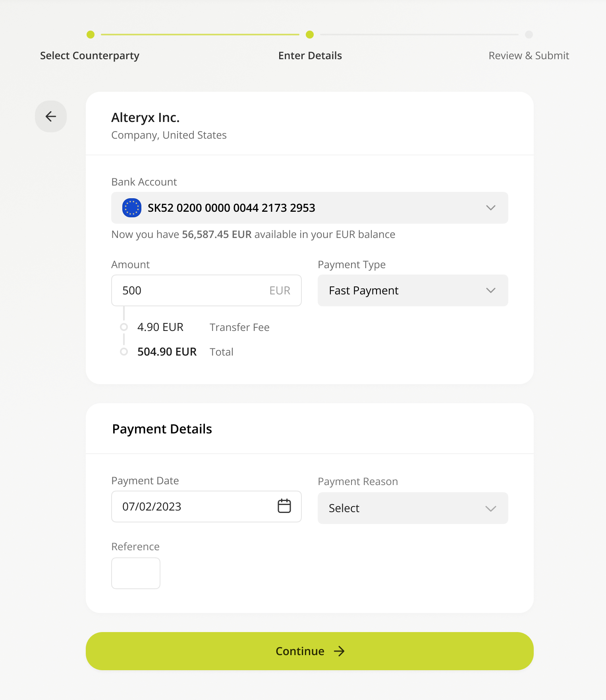The width and height of the screenshot is (606, 700).
Task: Click the Payment Reason chevron arrow
Action: 491,509
